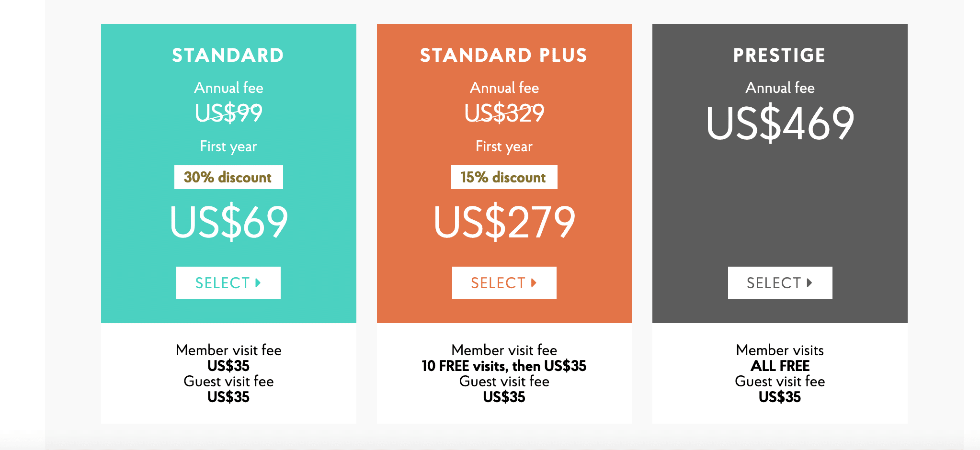The height and width of the screenshot is (450, 980).
Task: Select the Standard membership plan
Action: 228,283
